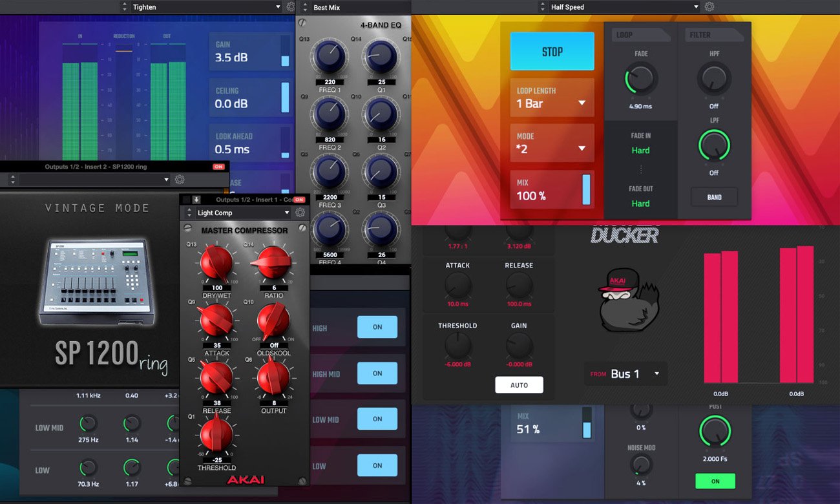The height and width of the screenshot is (504, 840).
Task: Click the blue STOP button
Action: 552,52
